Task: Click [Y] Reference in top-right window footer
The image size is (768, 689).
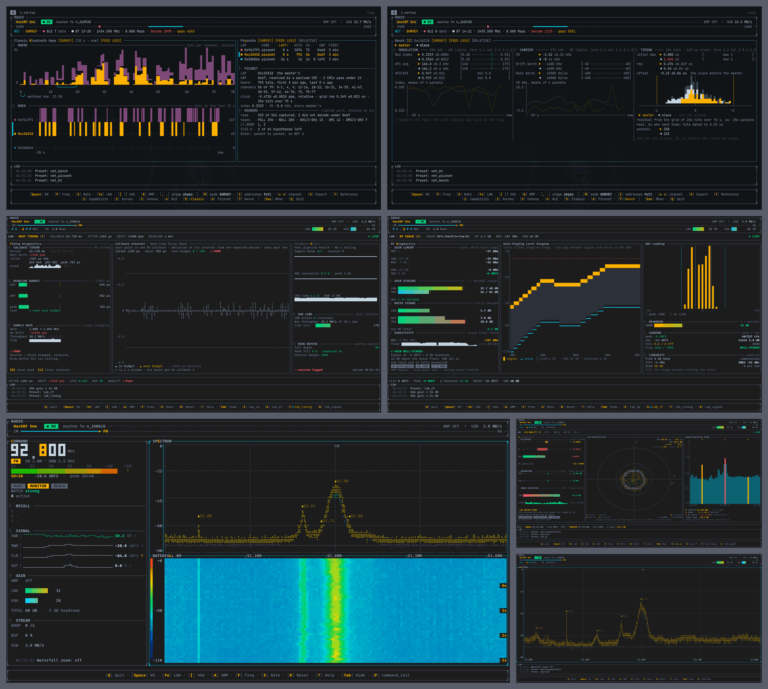Action: (726, 194)
